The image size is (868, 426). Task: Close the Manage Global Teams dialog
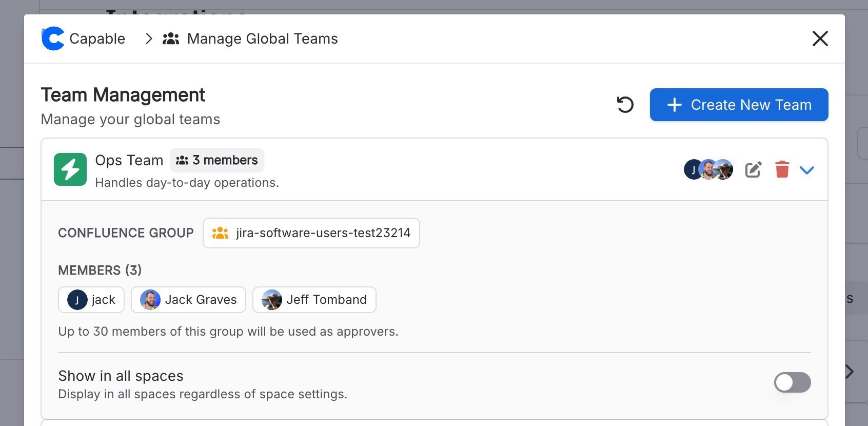click(x=820, y=38)
